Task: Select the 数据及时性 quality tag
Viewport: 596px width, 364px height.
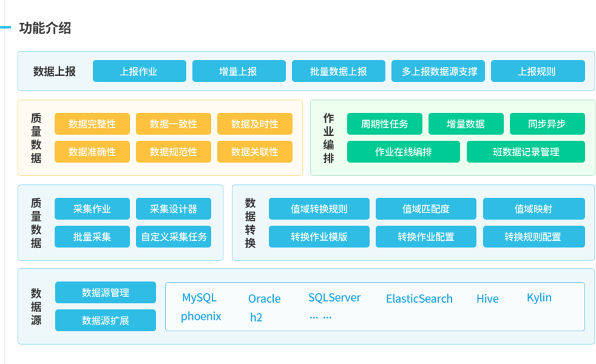Action: [x=254, y=124]
